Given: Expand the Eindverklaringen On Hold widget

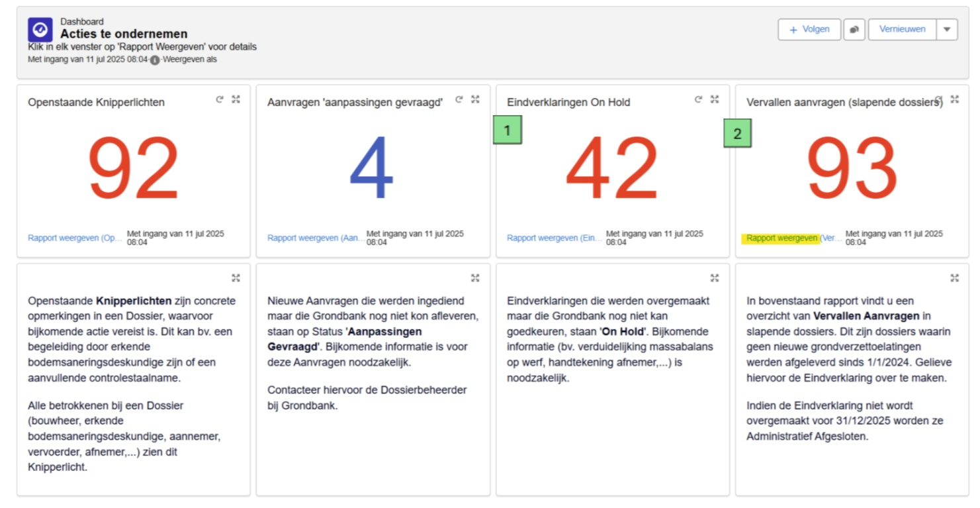Looking at the screenshot, I should (x=715, y=99).
